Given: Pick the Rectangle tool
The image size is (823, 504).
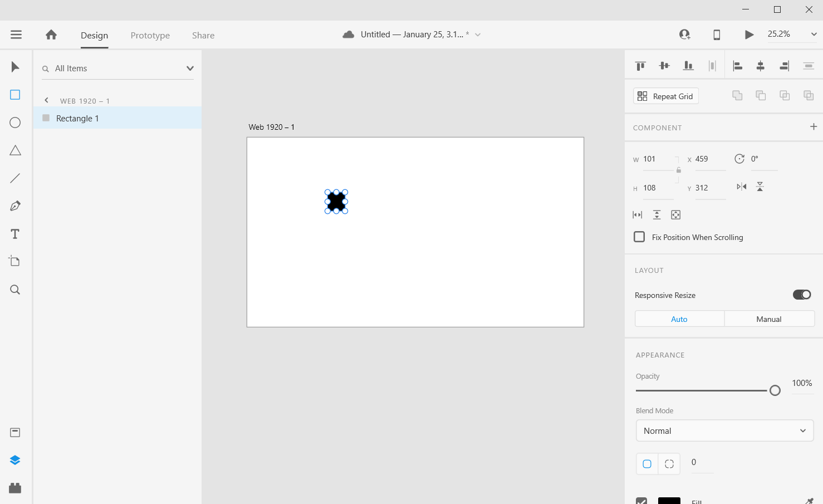Looking at the screenshot, I should tap(15, 95).
